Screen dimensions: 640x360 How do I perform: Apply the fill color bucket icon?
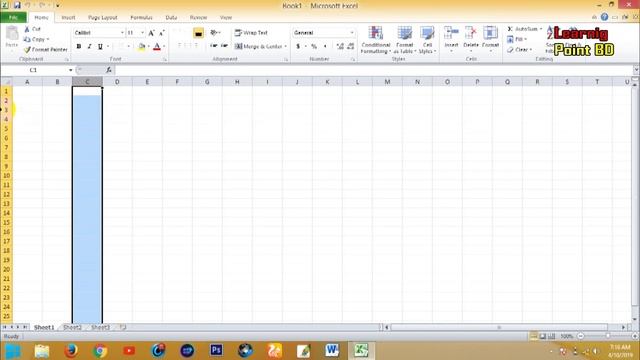coord(142,47)
